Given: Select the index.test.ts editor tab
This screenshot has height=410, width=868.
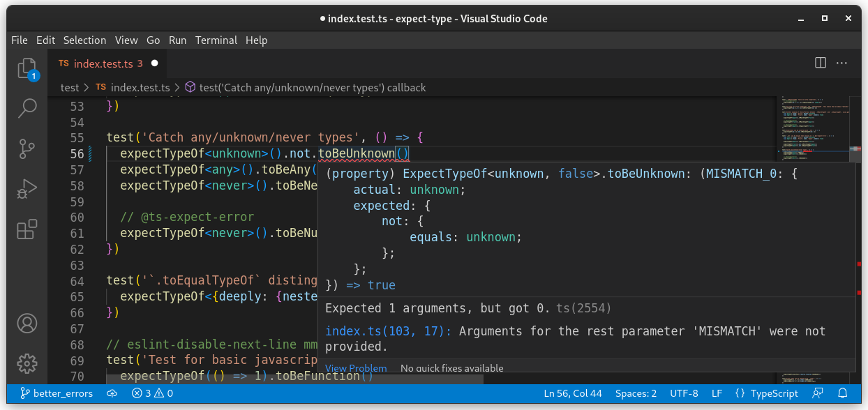Looking at the screenshot, I should 108,63.
